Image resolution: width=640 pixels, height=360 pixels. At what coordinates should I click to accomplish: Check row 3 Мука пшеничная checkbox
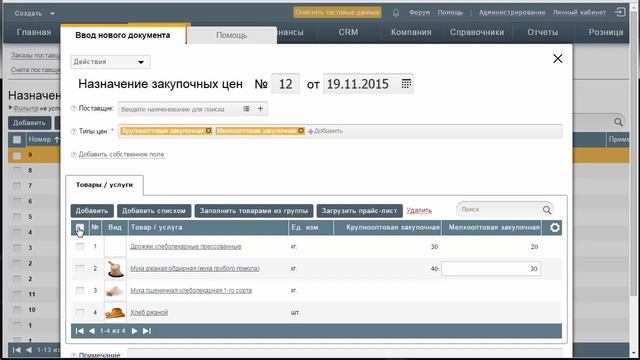[80, 290]
